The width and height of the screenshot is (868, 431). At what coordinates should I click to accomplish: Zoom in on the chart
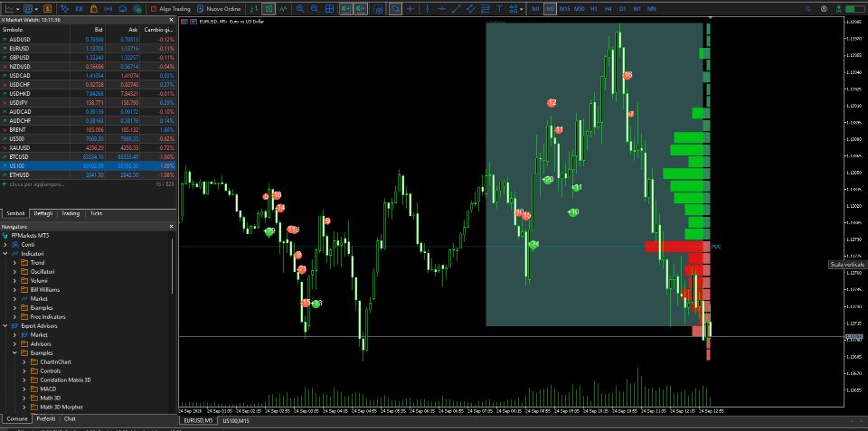[300, 9]
